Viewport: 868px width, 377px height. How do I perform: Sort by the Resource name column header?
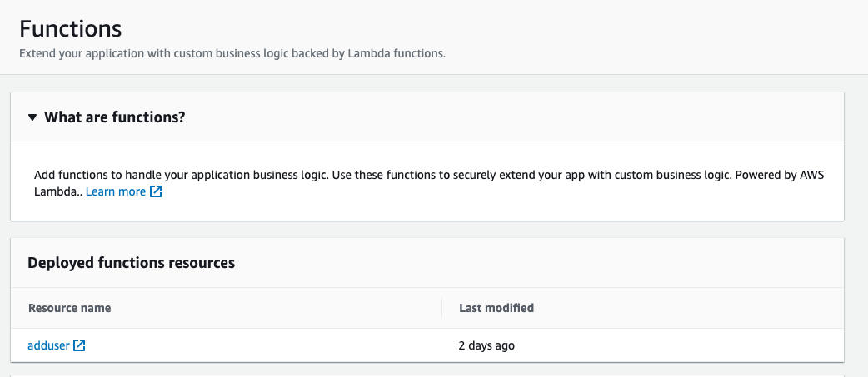pos(69,308)
